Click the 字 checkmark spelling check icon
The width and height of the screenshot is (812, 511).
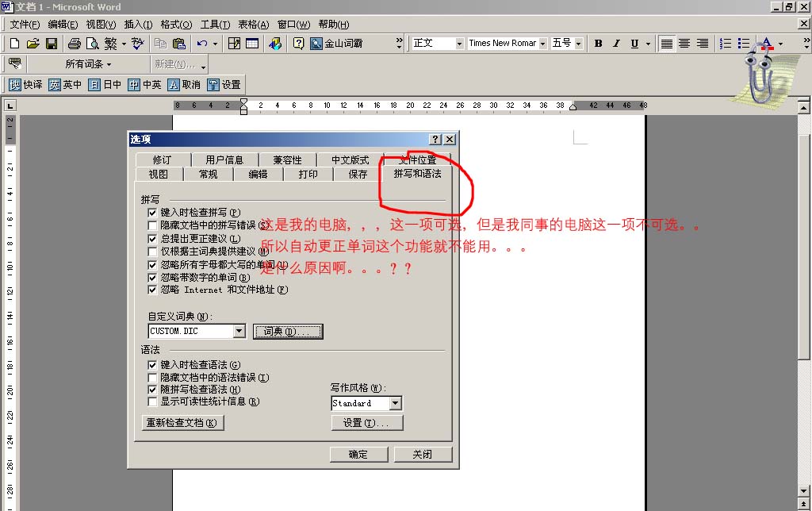[138, 44]
